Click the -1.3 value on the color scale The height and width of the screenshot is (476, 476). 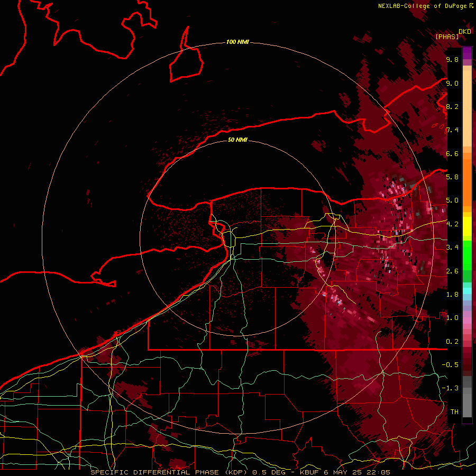click(450, 388)
